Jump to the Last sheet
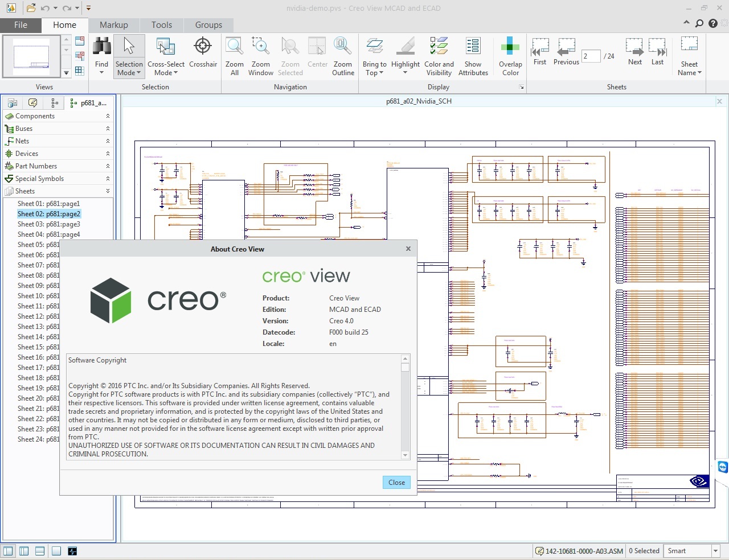729x560 pixels. pyautogui.click(x=657, y=47)
